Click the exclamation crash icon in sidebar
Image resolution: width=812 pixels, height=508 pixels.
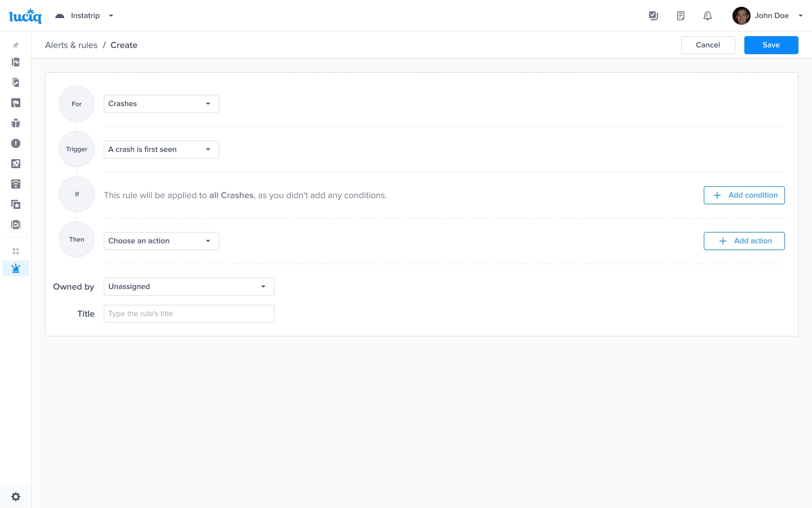coord(16,143)
